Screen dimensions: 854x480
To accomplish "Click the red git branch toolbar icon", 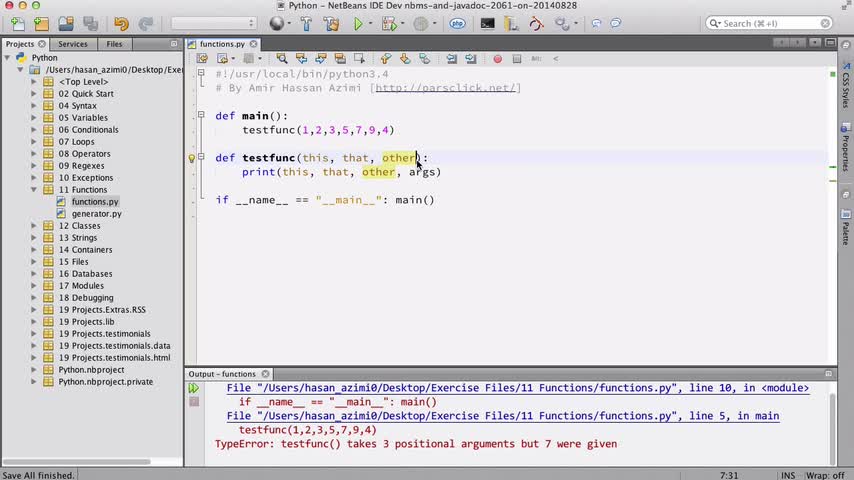I will click(x=536, y=23).
